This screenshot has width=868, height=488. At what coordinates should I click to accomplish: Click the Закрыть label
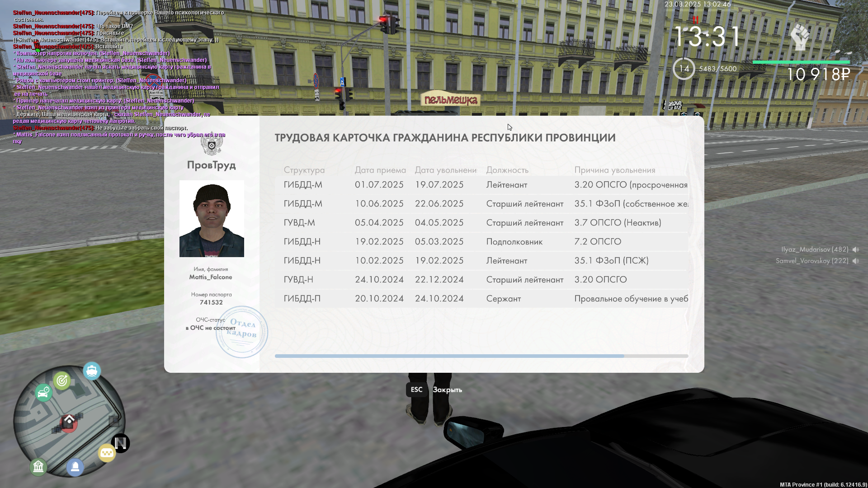[x=447, y=389]
